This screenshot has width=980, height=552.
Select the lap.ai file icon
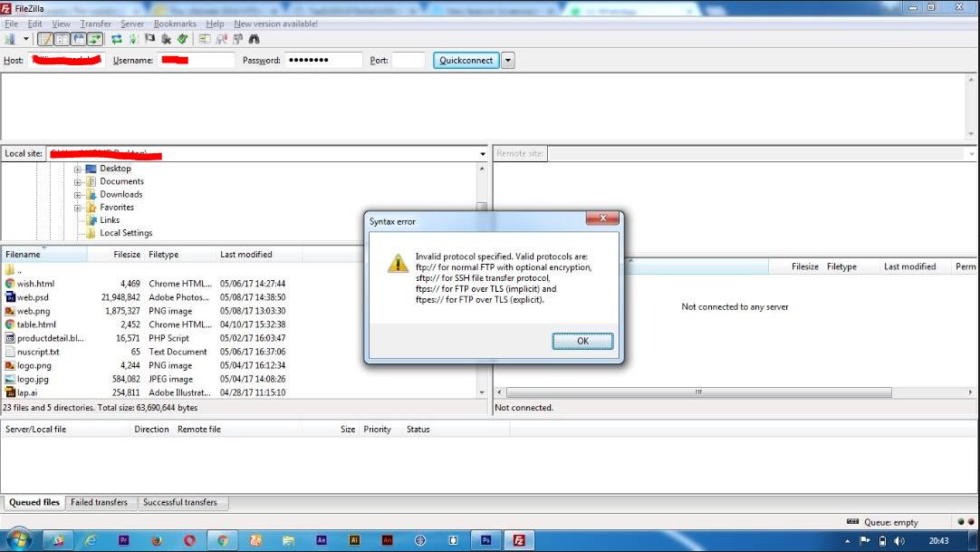click(10, 392)
